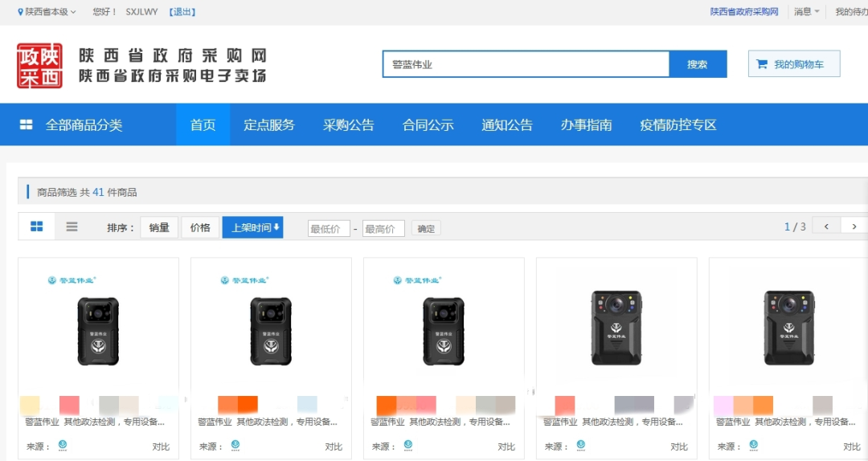This screenshot has height=461, width=868.
Task: Click 确定 to apply price filter
Action: point(426,229)
